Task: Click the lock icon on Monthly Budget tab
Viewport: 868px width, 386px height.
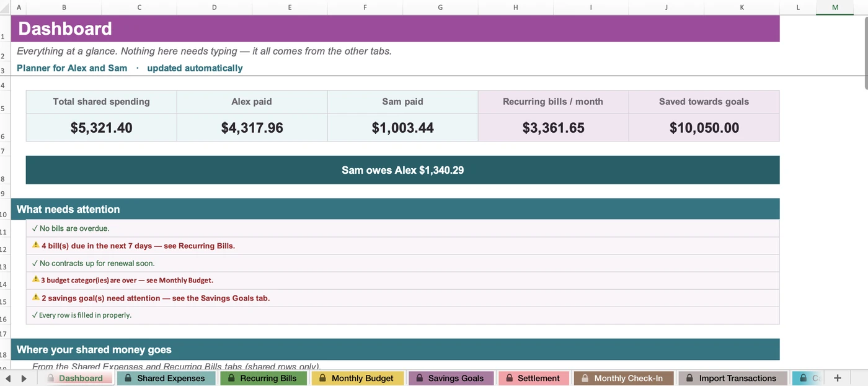Action: 322,377
